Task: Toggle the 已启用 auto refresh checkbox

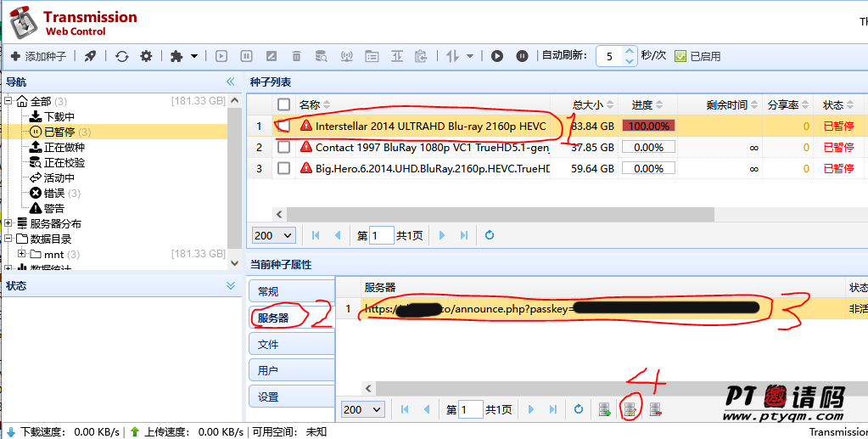Action: [x=680, y=56]
